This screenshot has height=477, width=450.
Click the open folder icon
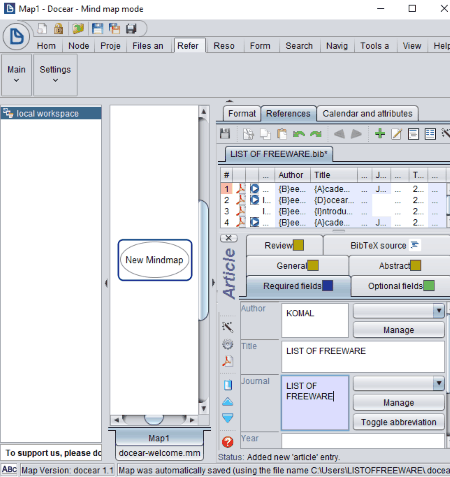[78, 29]
